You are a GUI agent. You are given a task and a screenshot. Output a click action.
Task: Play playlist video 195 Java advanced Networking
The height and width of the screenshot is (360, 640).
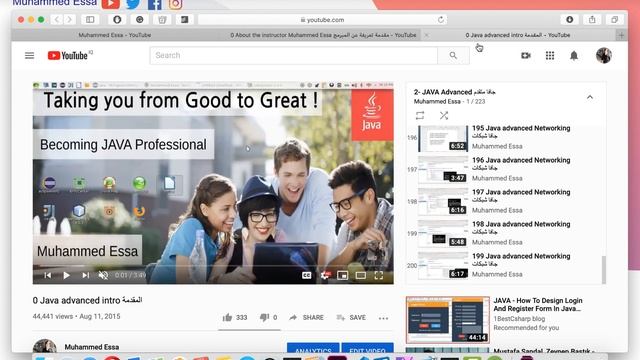point(504,138)
